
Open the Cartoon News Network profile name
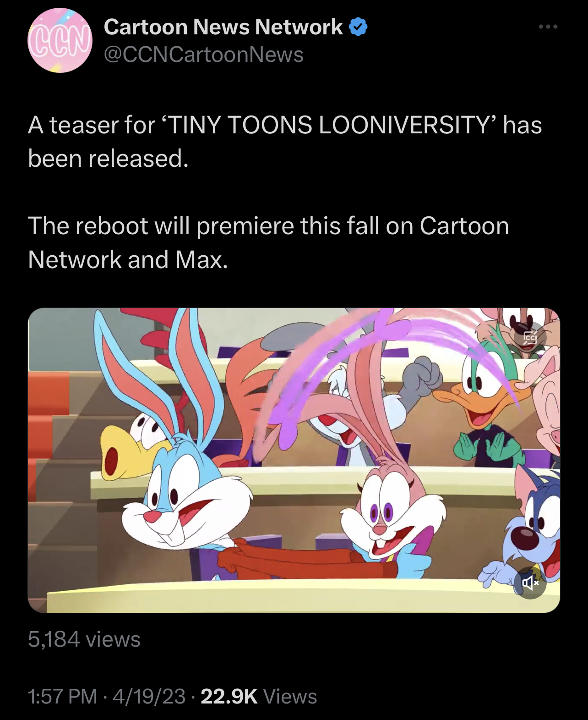coord(223,27)
